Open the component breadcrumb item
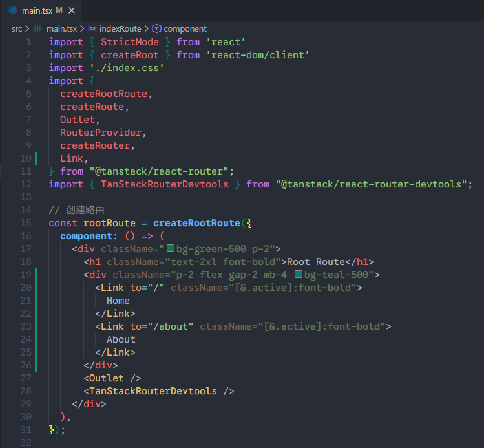This screenshot has height=448, width=484. pyautogui.click(x=185, y=28)
